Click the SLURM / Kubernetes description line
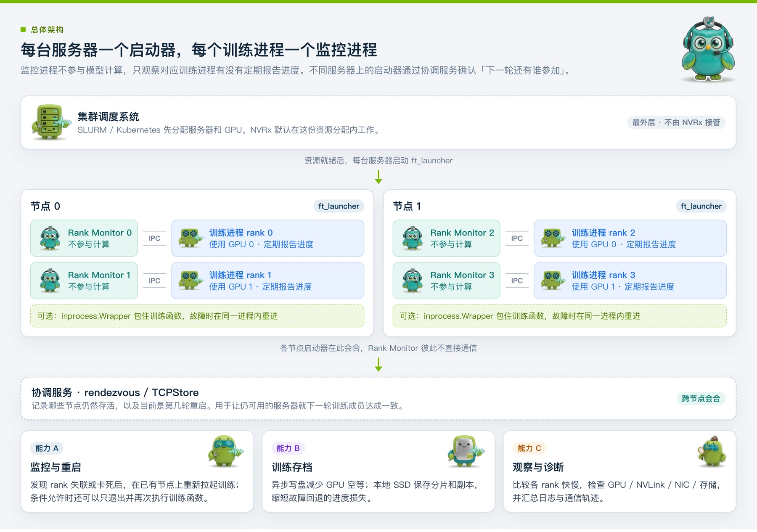The width and height of the screenshot is (757, 532). click(x=230, y=130)
